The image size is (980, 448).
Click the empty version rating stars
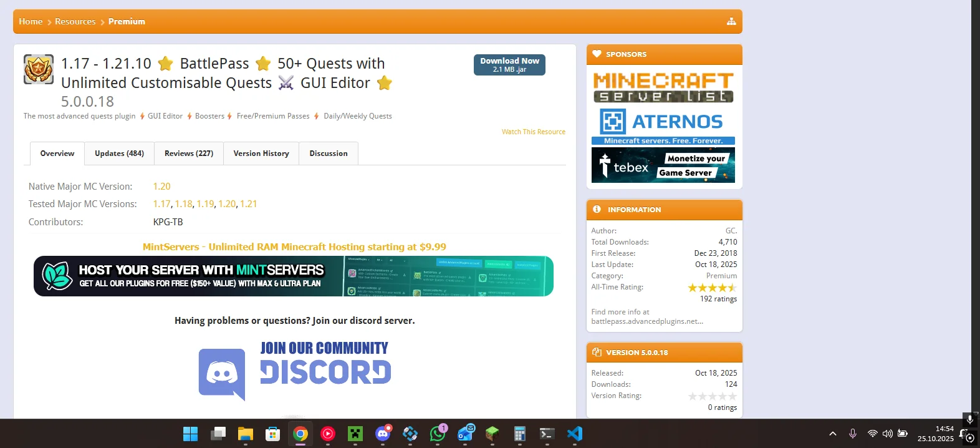[712, 396]
